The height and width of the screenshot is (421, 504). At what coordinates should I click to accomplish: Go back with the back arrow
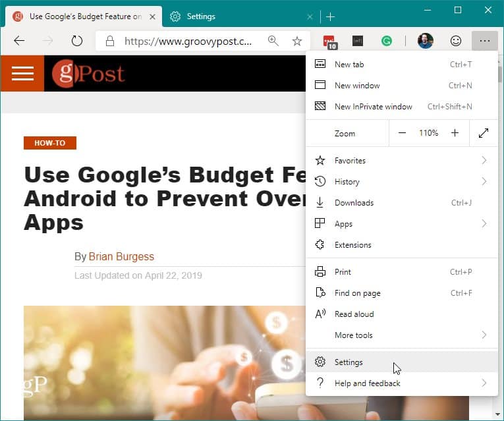click(19, 41)
